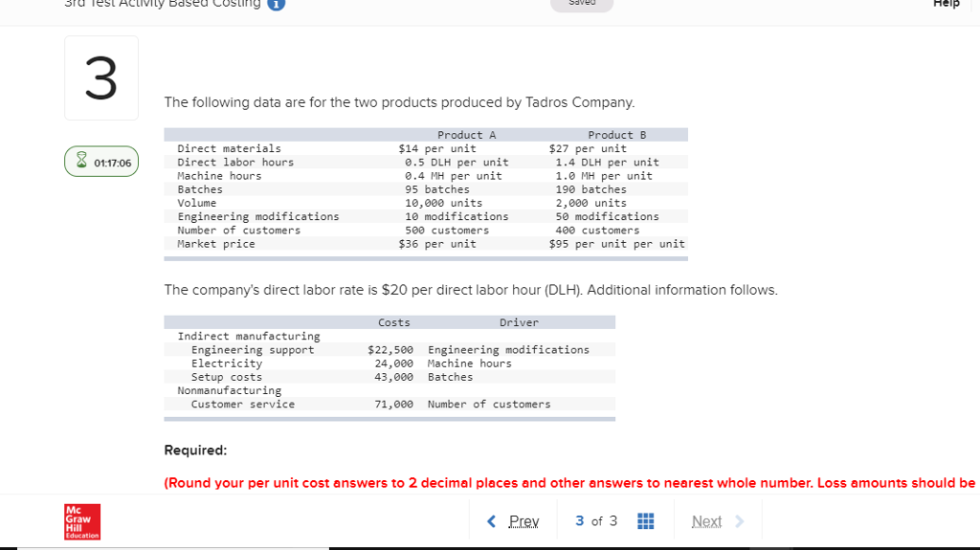Click the left chevron beside Prev
This screenshot has width=980, height=550.
click(x=492, y=521)
